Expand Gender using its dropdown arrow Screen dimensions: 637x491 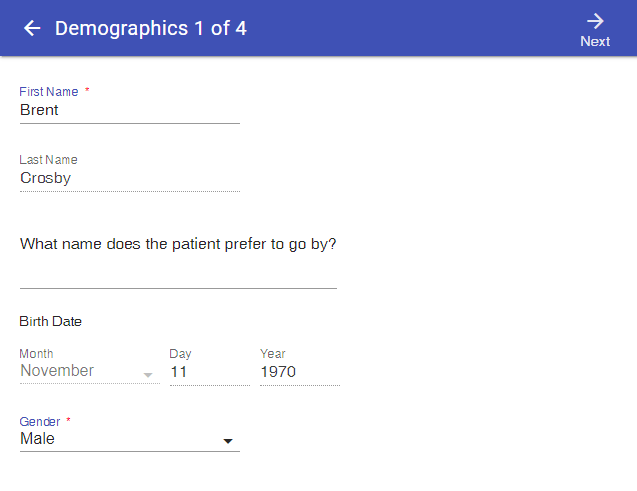click(x=228, y=441)
